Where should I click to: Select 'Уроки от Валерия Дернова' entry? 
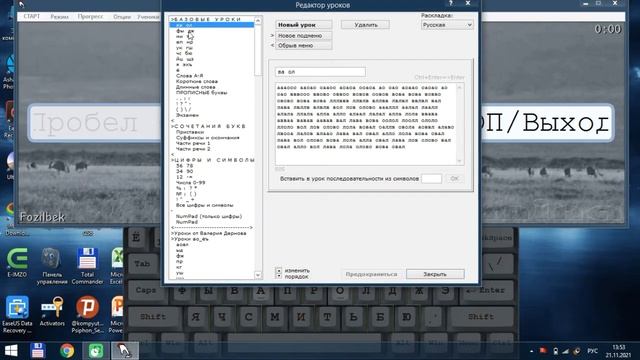209,233
